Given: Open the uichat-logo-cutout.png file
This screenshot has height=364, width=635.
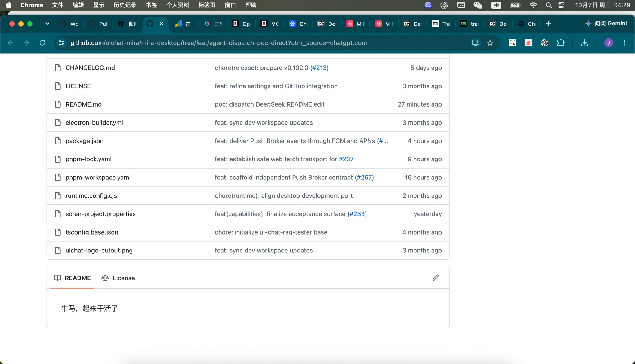Looking at the screenshot, I should click(99, 251).
